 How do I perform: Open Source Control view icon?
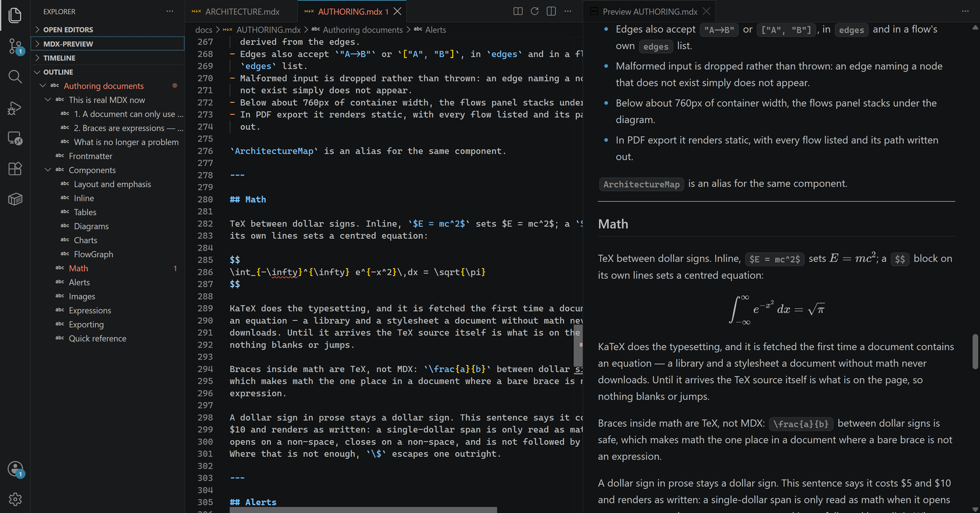coord(15,46)
